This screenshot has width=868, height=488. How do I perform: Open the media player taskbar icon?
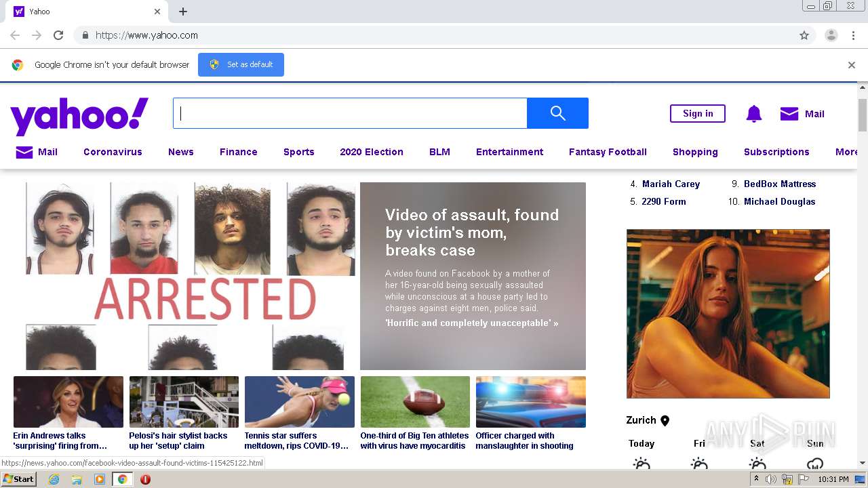point(100,479)
